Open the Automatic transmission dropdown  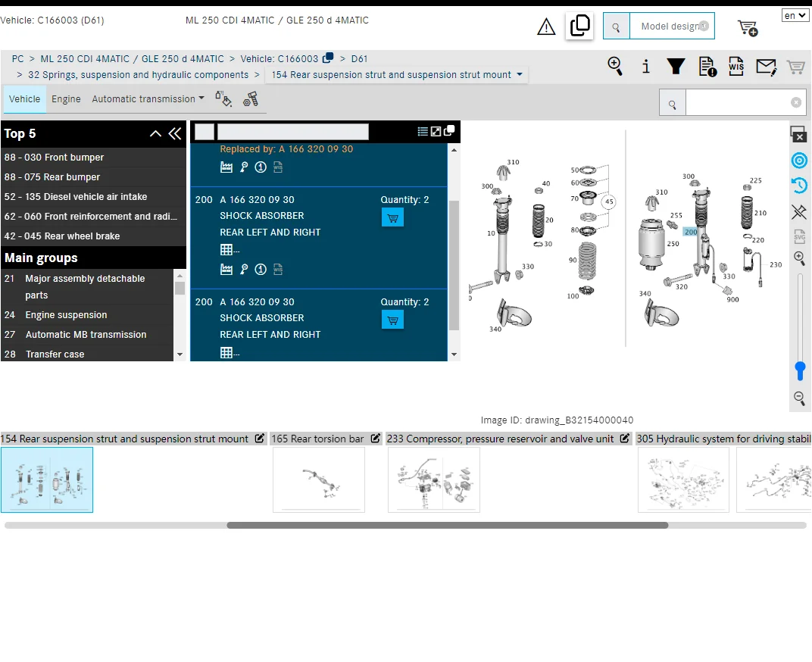tap(148, 98)
